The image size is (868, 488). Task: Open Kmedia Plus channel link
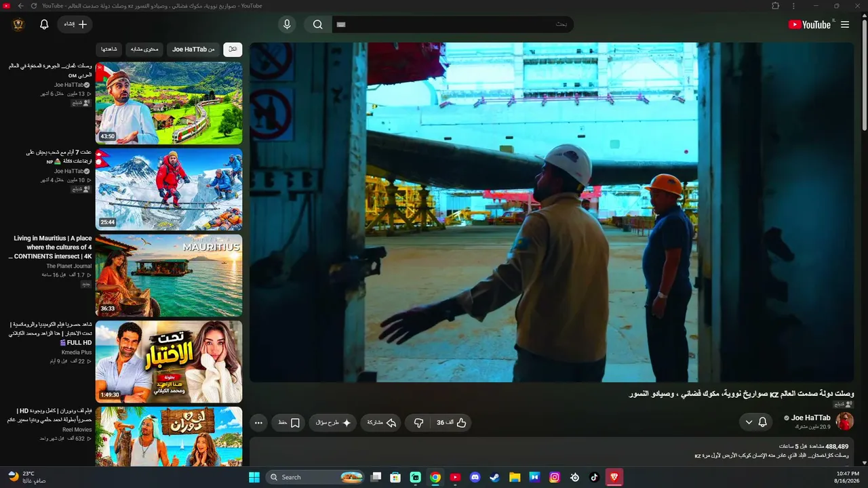pos(77,352)
